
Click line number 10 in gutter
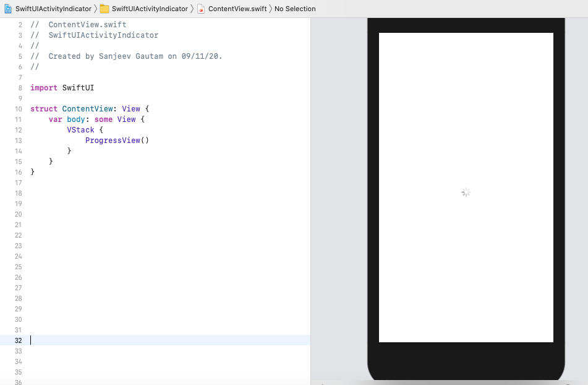pos(19,109)
